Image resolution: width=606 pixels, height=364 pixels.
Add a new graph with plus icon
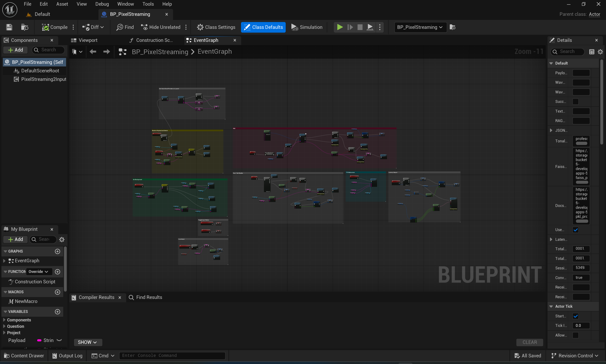point(58,251)
